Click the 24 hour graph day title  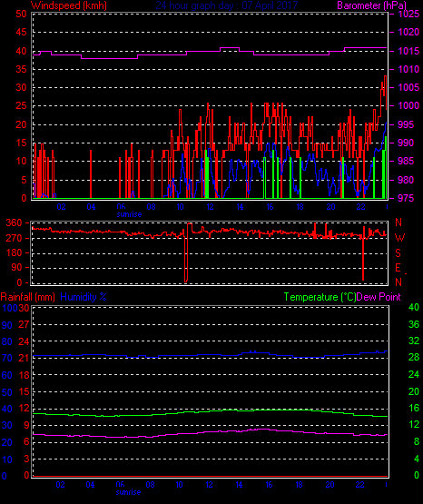click(227, 5)
